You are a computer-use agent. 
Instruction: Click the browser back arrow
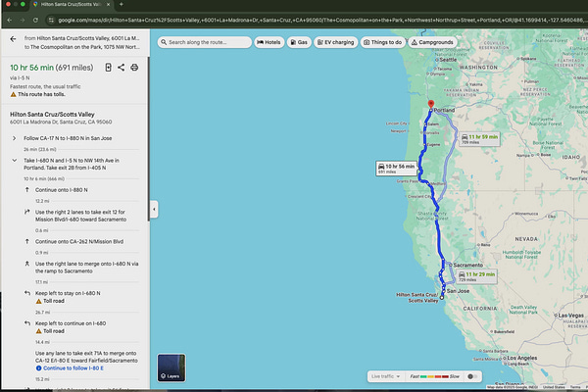[x=10, y=21]
